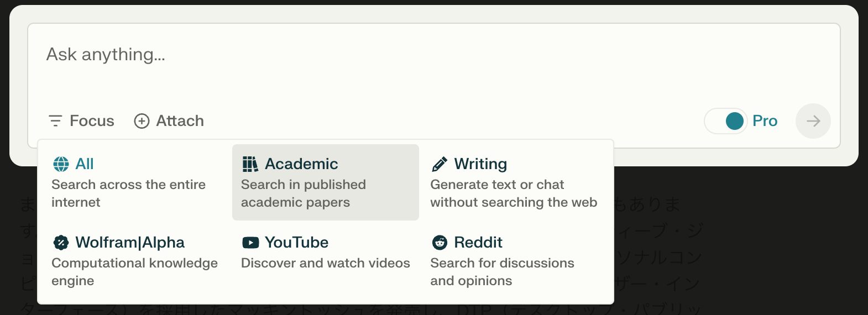Submit the query with the arrow button

pos(813,121)
